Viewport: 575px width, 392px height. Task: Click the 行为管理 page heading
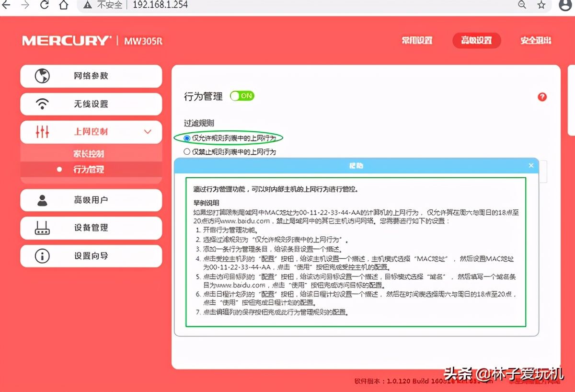pyautogui.click(x=203, y=96)
